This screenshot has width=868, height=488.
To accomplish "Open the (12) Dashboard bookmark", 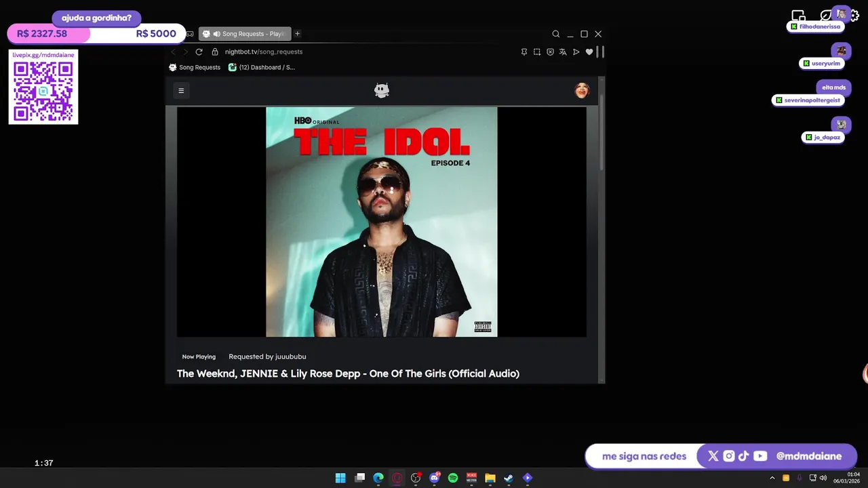I will point(262,67).
